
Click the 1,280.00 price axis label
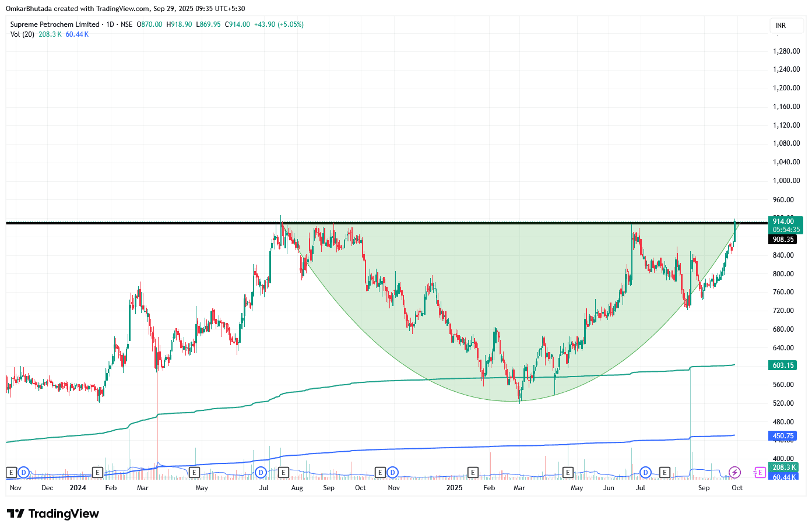[x=786, y=51]
